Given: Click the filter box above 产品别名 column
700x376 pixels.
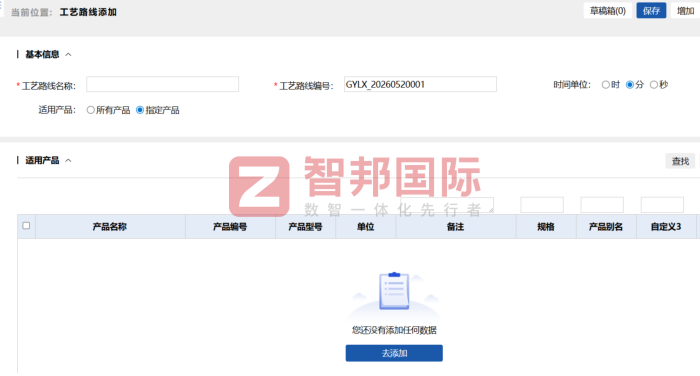Looking at the screenshot, I should point(602,205).
